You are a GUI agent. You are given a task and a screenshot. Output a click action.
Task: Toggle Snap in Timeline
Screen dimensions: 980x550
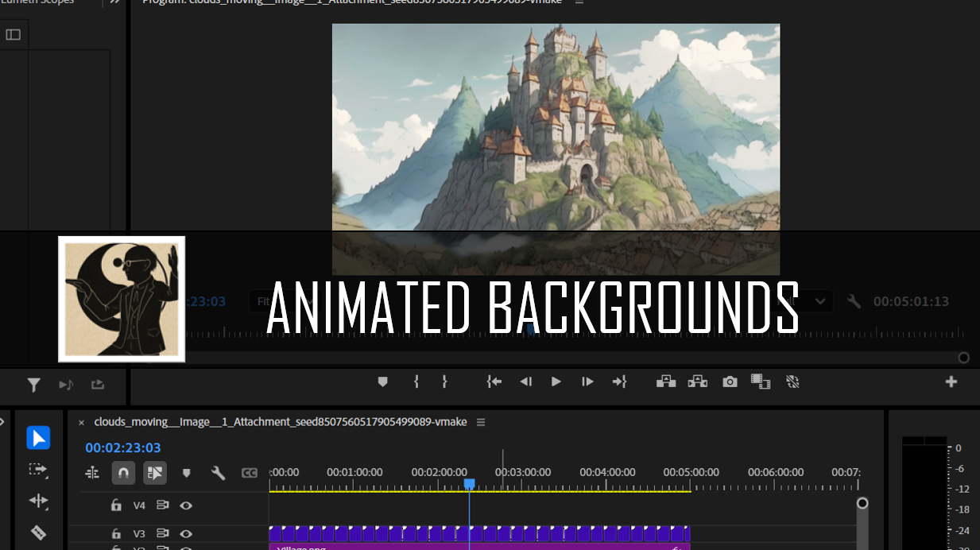pos(123,473)
